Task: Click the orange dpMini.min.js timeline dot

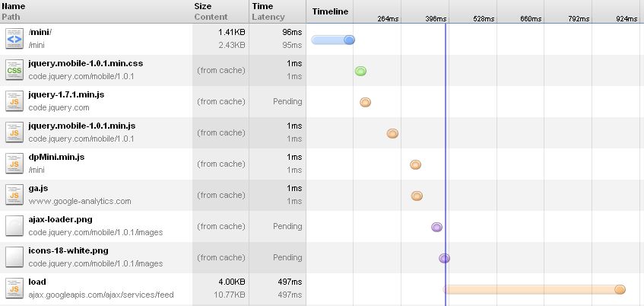Action: pyautogui.click(x=415, y=165)
